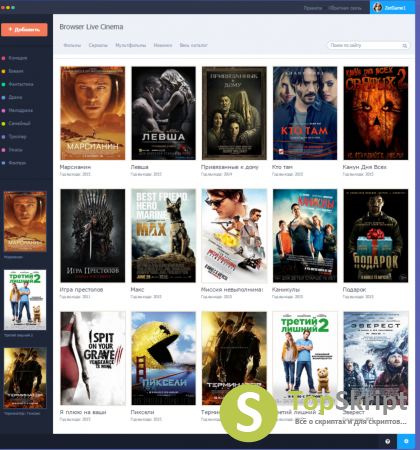Screen dimensions: 420x450
Task: Open the Кто там movie poster
Action: pos(305,113)
